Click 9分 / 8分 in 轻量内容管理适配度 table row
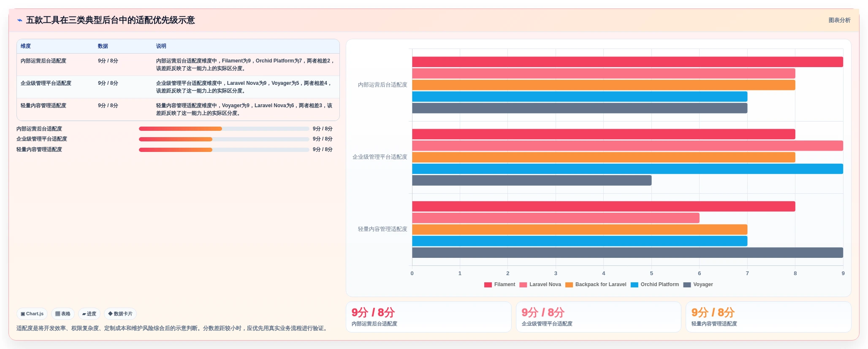 tap(108, 106)
